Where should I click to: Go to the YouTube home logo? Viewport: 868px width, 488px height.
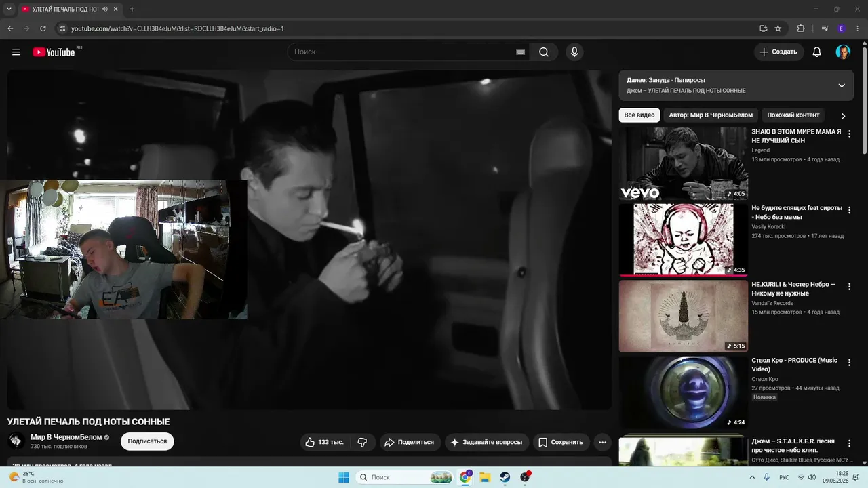54,52
